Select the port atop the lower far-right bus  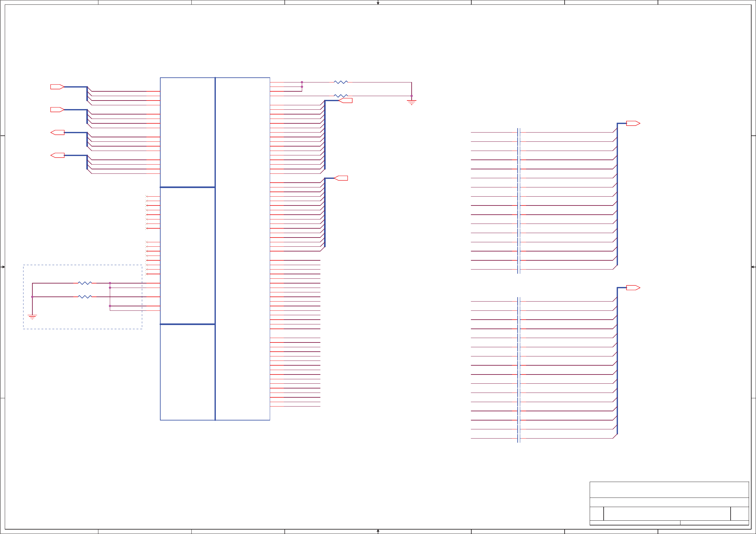(x=633, y=288)
